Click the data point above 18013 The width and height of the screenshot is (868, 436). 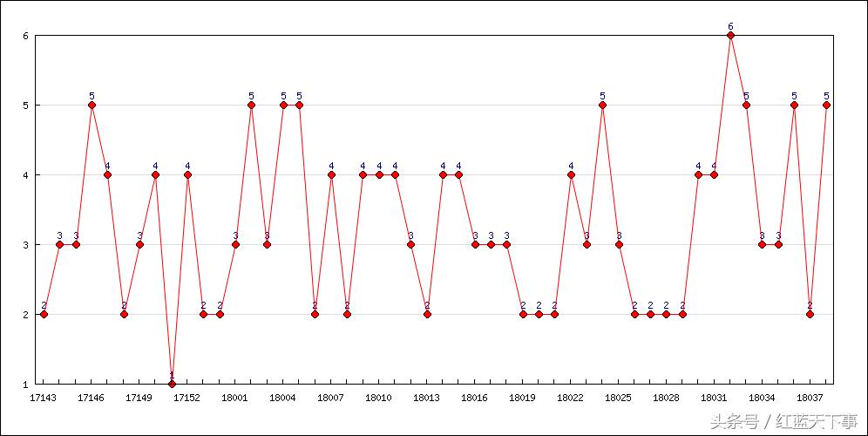(427, 314)
